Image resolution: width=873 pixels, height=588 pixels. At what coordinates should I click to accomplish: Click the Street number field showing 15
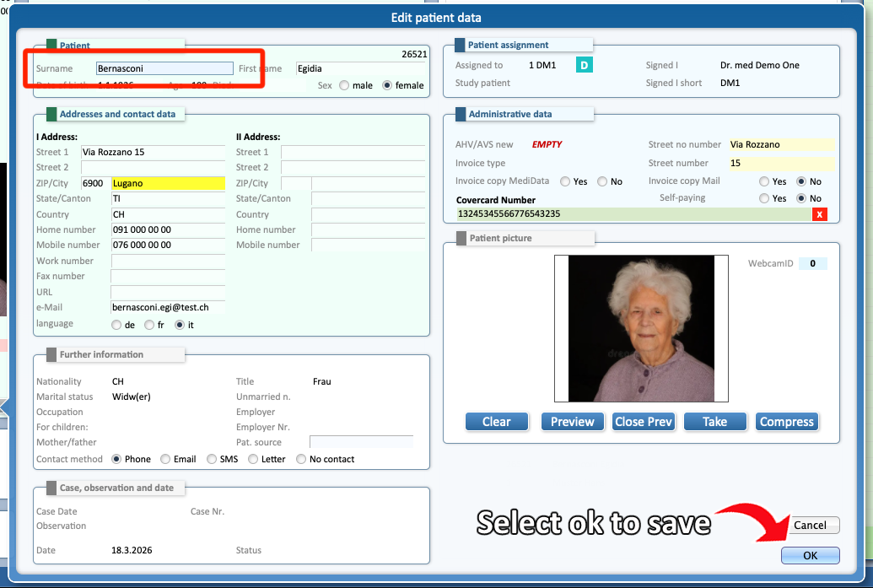[x=782, y=163]
